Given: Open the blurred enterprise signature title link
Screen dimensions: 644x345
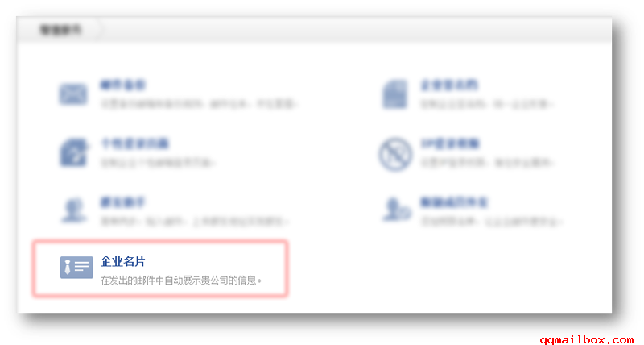Looking at the screenshot, I should click(449, 85).
